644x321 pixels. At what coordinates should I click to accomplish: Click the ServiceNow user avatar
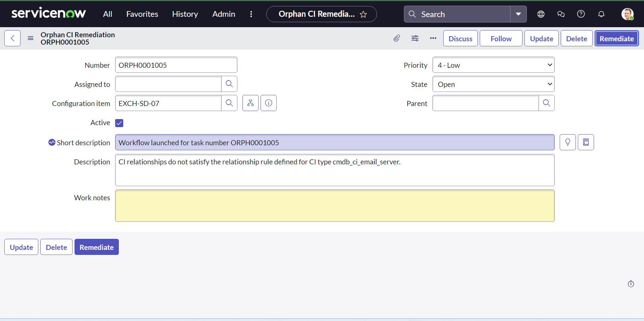(x=628, y=14)
